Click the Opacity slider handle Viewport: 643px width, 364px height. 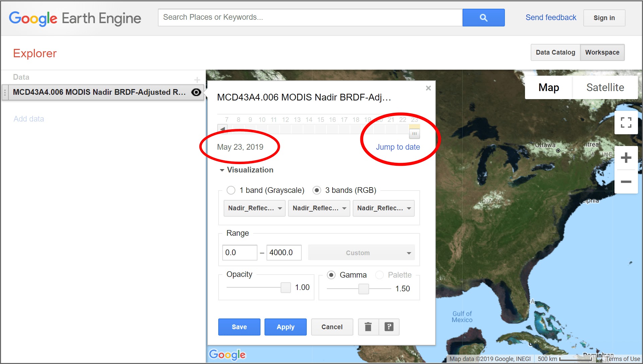click(x=286, y=287)
